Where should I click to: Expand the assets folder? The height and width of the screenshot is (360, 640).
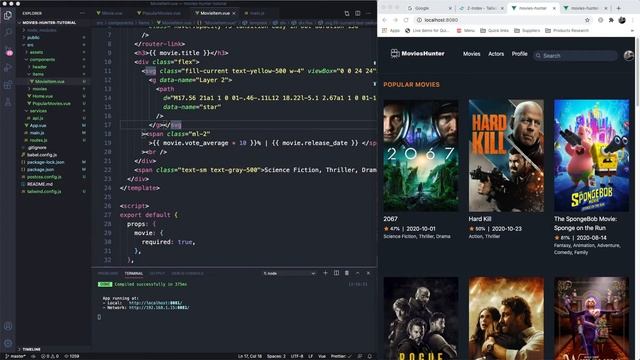36,52
